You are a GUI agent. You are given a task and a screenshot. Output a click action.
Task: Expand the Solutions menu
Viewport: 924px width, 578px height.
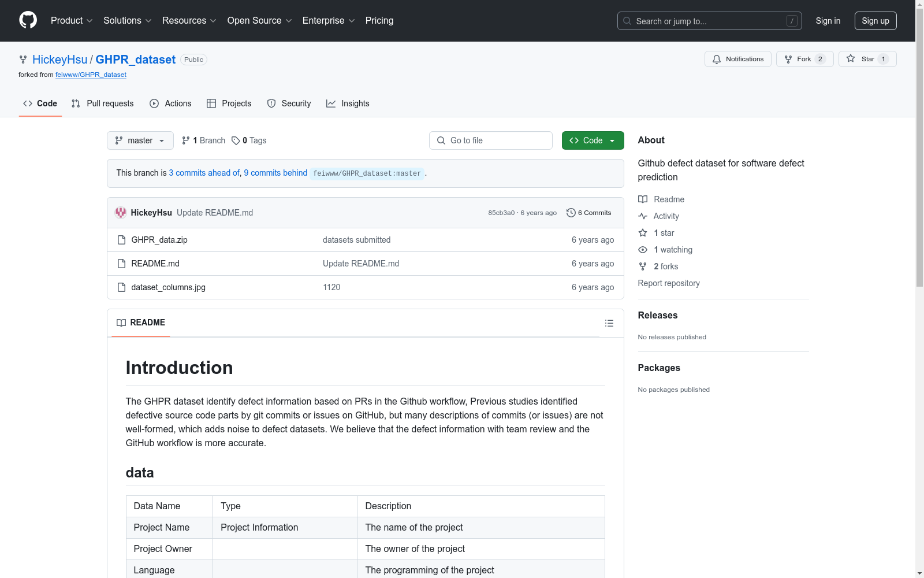pyautogui.click(x=128, y=21)
